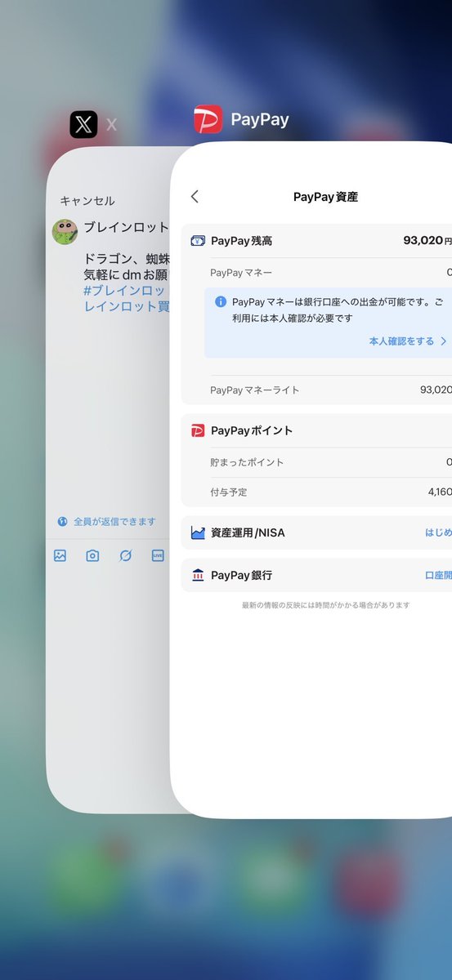The width and height of the screenshot is (452, 980).
Task: Tap the PayPay資産 page title
Action: [x=325, y=197]
